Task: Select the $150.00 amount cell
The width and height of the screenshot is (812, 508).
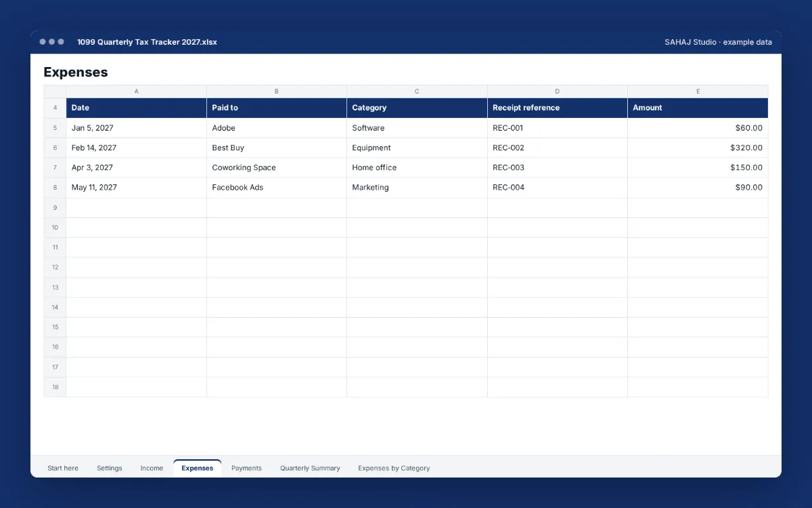Action: pos(698,167)
